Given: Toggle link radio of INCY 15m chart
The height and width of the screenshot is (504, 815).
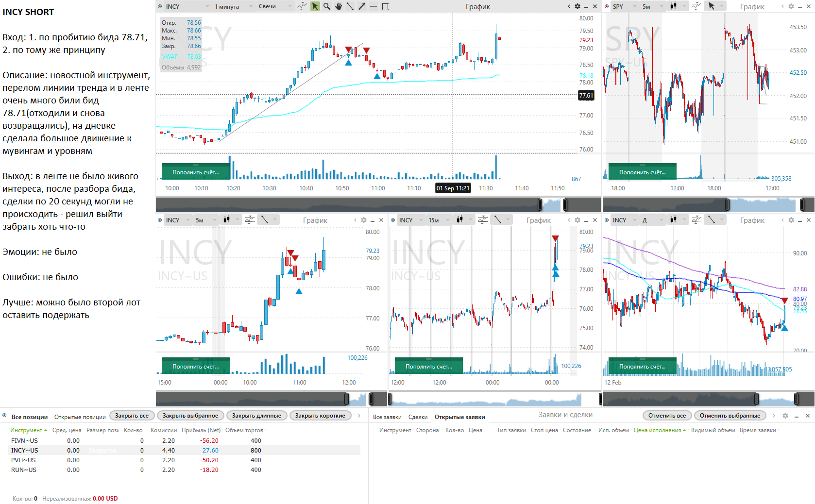Looking at the screenshot, I should point(393,220).
